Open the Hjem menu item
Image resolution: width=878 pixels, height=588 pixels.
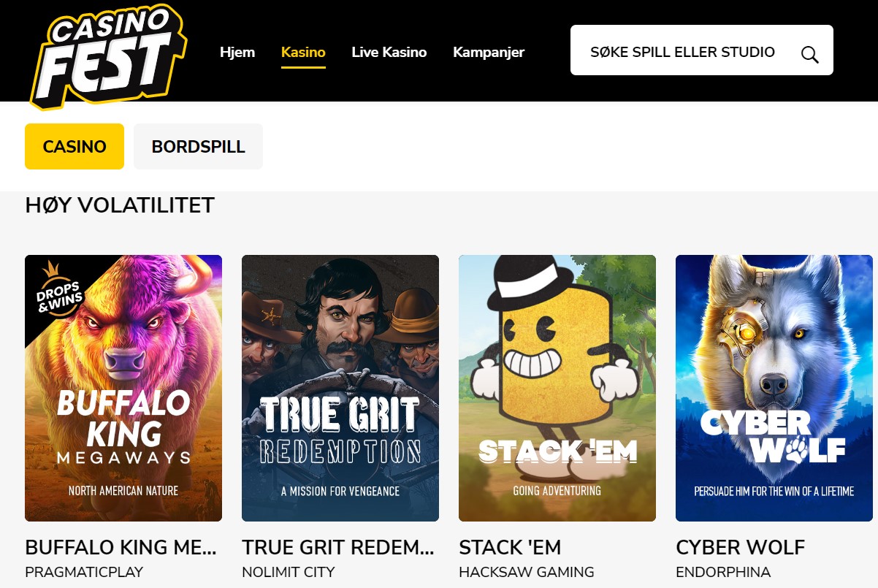237,52
